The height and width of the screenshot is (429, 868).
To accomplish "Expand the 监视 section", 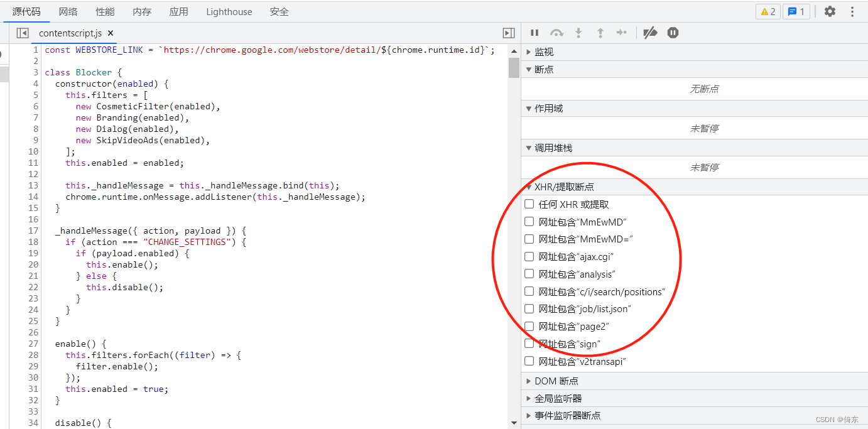I will click(x=694, y=52).
